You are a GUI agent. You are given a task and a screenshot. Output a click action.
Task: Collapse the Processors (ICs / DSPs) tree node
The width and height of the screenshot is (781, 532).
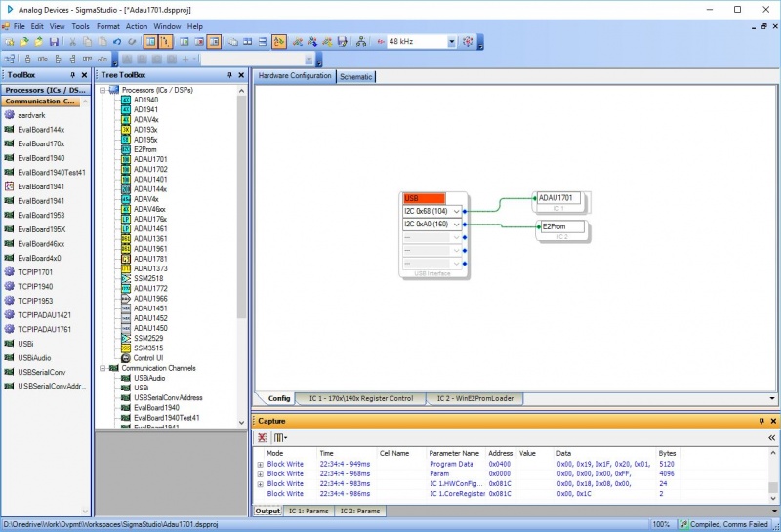103,90
